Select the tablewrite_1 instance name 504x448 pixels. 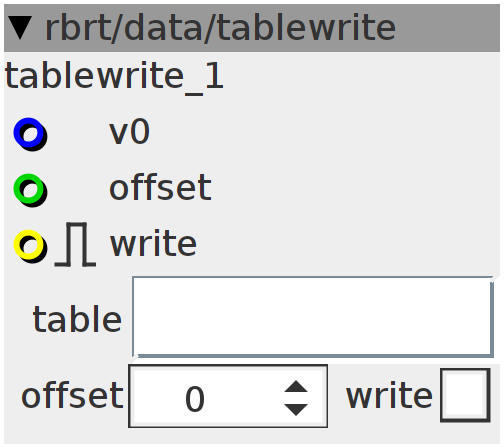tap(114, 77)
